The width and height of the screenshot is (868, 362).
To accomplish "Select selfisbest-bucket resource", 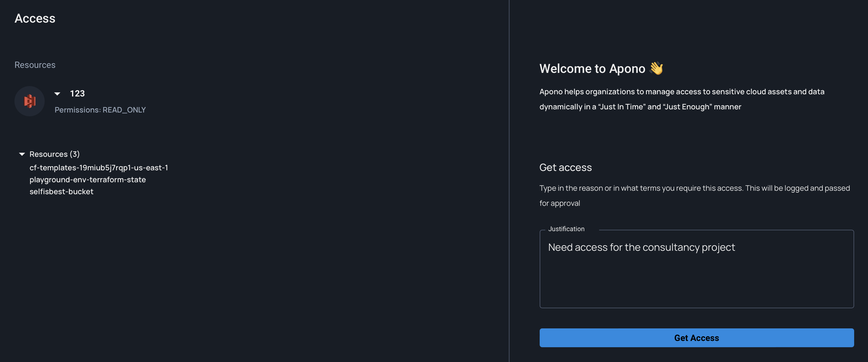I will (x=61, y=192).
